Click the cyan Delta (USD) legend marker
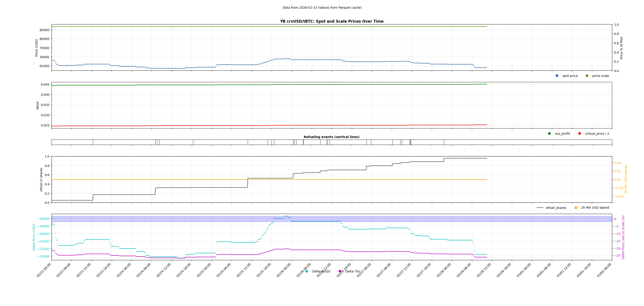The height and width of the screenshot is (306, 644). click(x=307, y=271)
